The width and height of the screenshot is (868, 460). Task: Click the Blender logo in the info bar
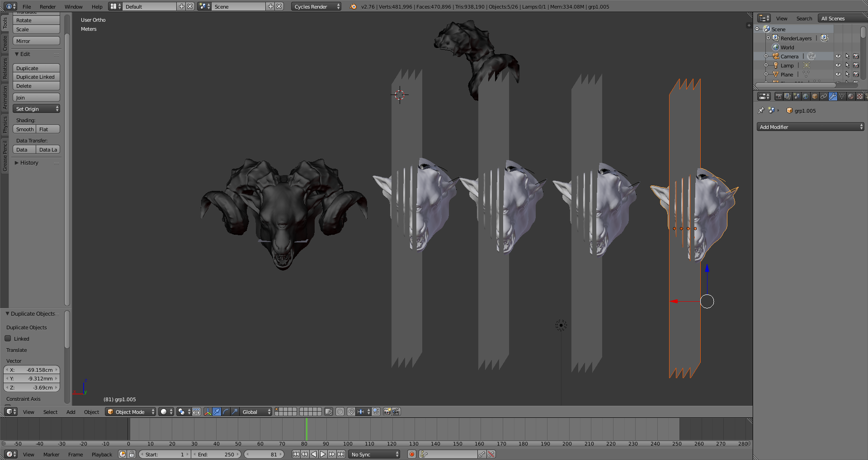tap(353, 6)
